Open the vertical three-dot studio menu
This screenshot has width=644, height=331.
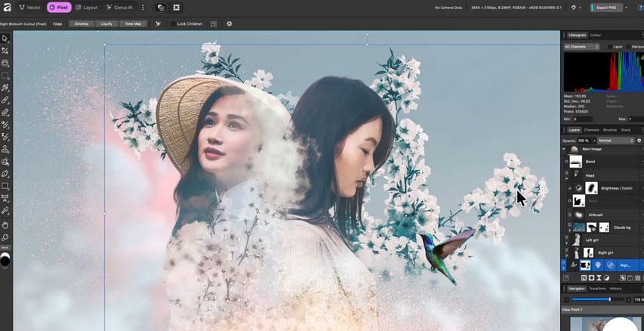coord(143,8)
